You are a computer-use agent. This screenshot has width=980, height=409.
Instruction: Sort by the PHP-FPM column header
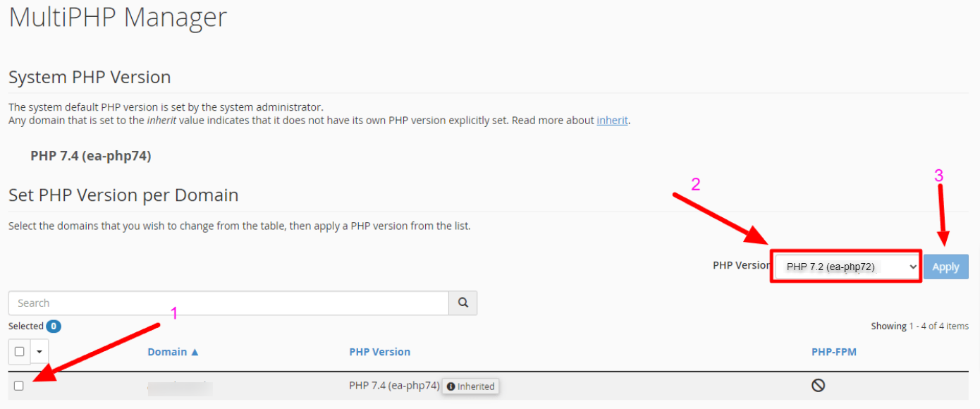(x=833, y=352)
